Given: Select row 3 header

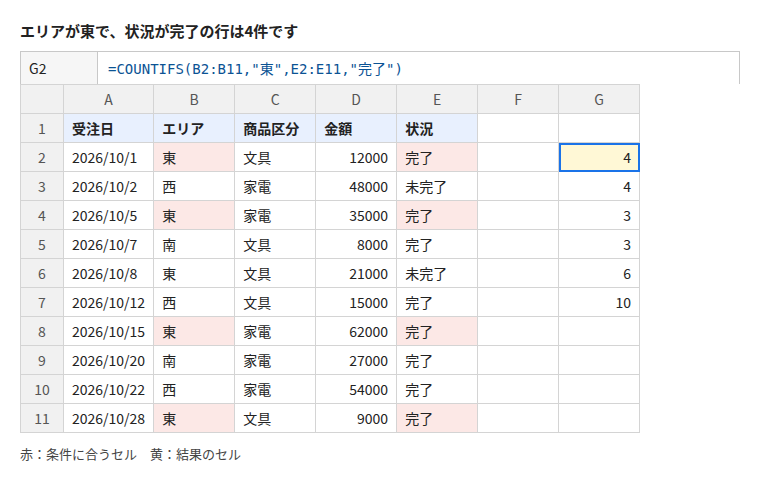Looking at the screenshot, I should coord(42,187).
